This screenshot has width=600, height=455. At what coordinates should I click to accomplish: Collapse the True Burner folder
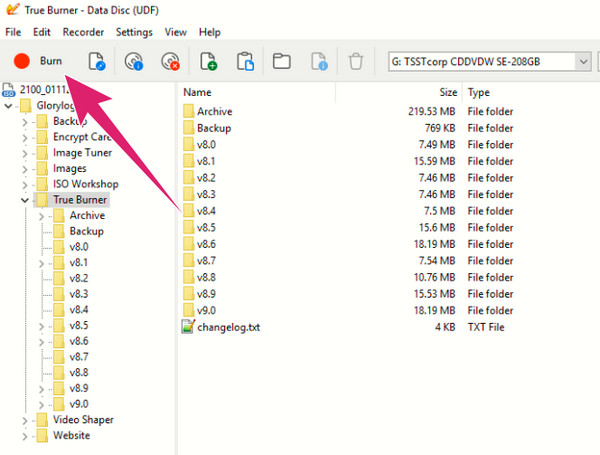tap(25, 200)
